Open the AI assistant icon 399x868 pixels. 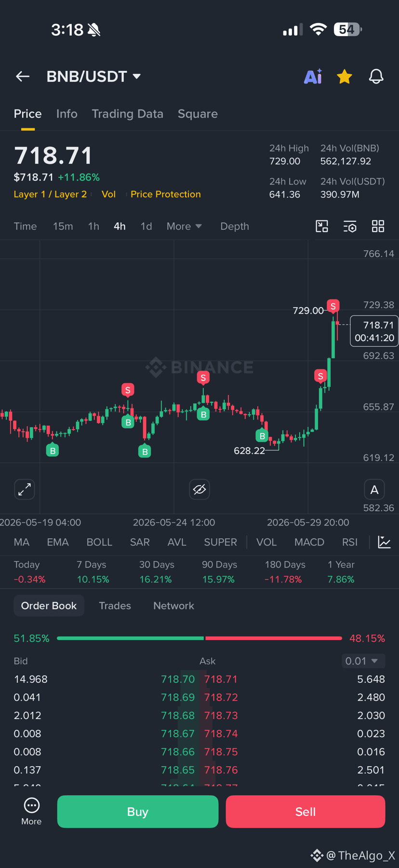tap(313, 76)
